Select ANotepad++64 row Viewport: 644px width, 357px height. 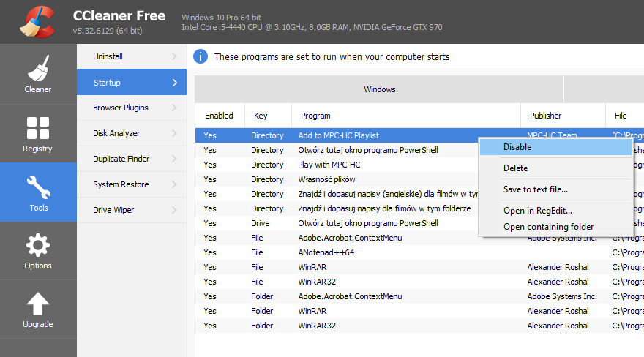click(x=420, y=252)
